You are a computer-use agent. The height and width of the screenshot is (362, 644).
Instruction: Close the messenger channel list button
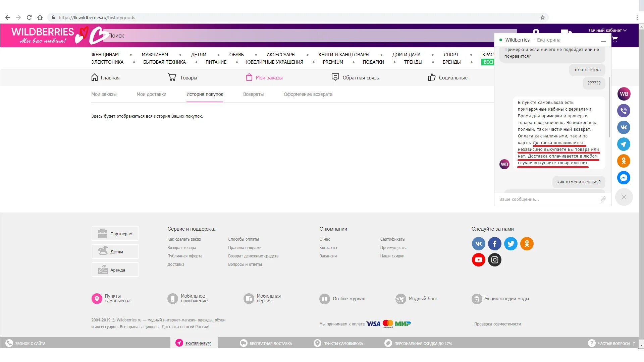[x=624, y=197]
